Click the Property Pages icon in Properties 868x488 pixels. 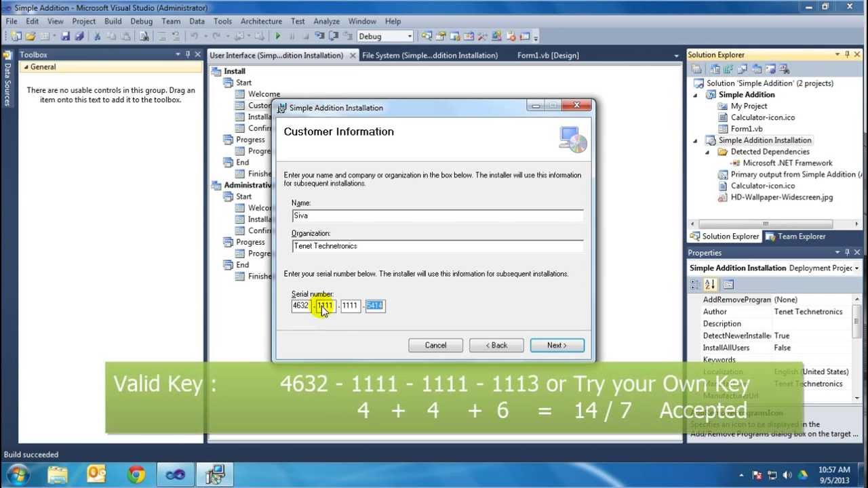click(x=728, y=285)
